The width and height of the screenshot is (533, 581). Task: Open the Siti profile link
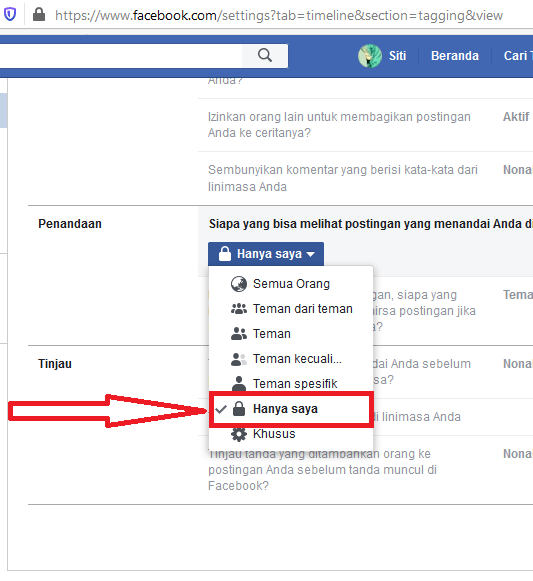[x=397, y=56]
